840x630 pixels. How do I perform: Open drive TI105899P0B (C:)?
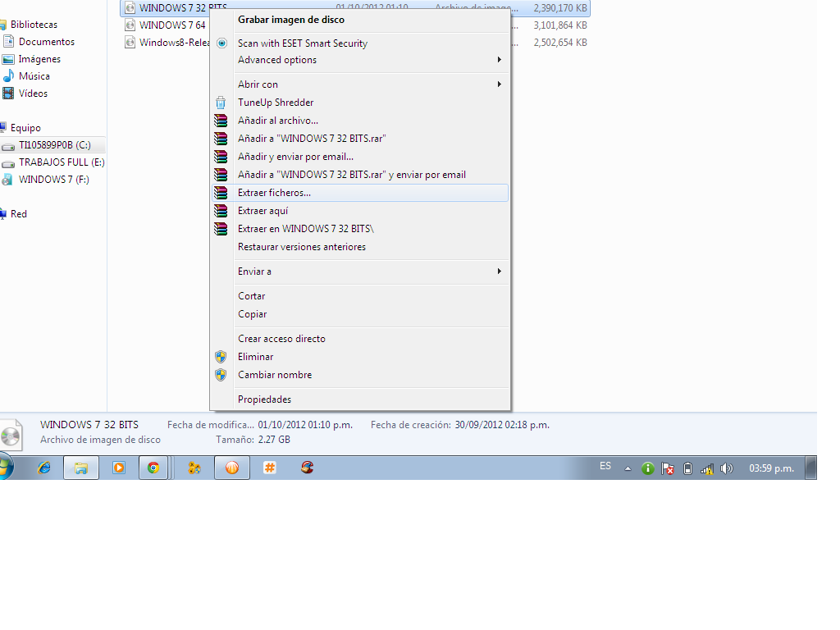55,145
